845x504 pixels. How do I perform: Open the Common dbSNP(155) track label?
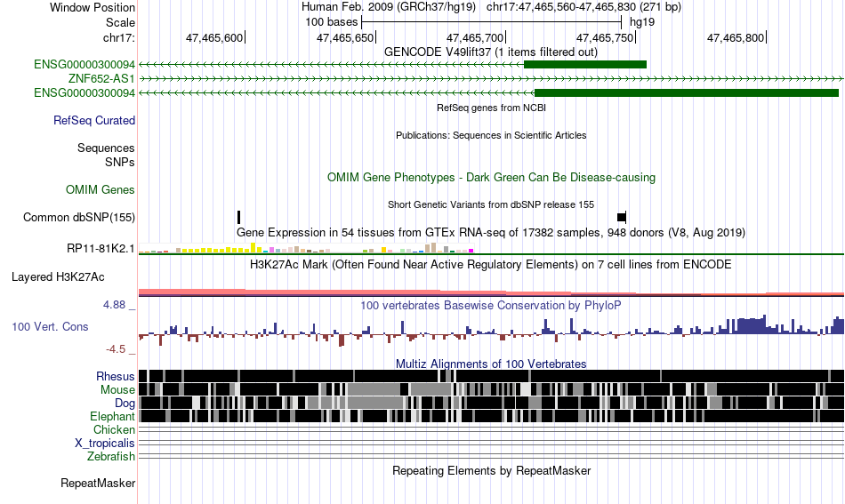79,218
